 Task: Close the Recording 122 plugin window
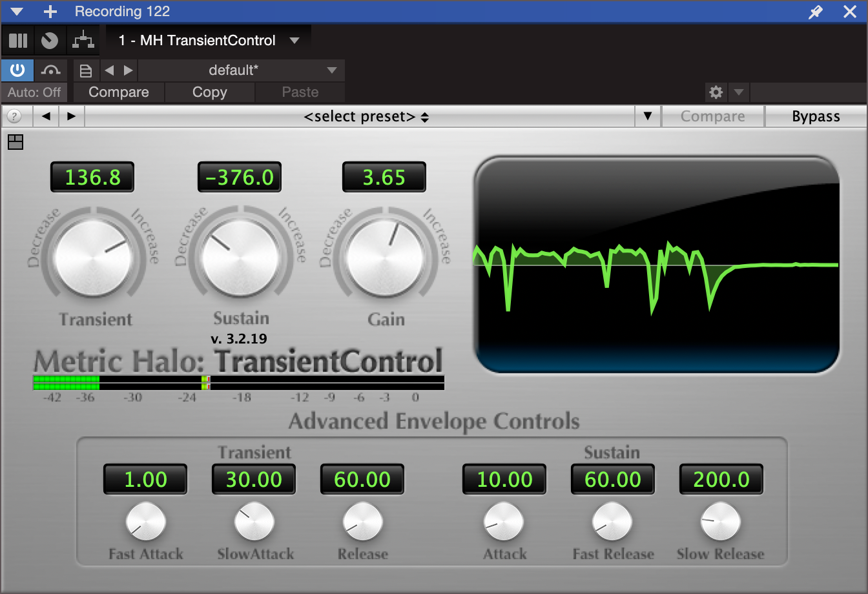click(x=850, y=12)
